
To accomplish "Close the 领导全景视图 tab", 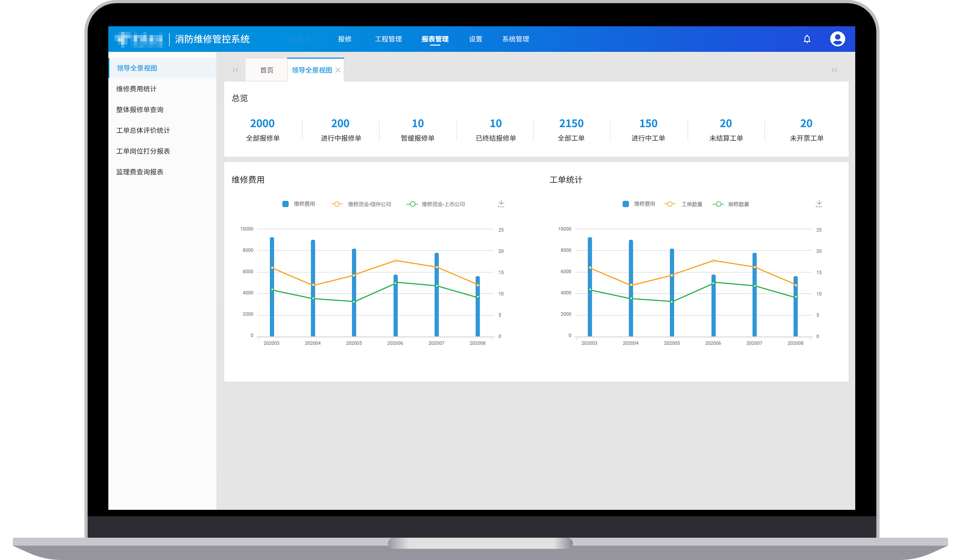I will 338,70.
